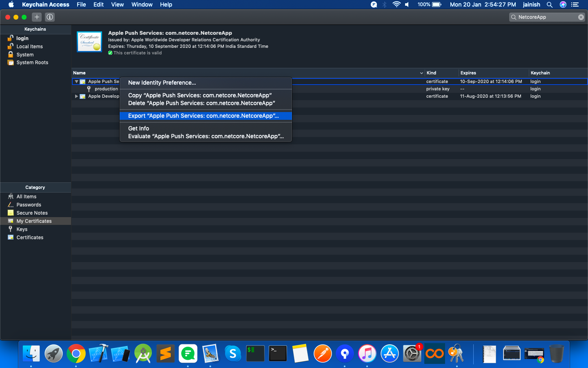Open Postman from the Dock
This screenshot has width=588, height=368.
323,354
